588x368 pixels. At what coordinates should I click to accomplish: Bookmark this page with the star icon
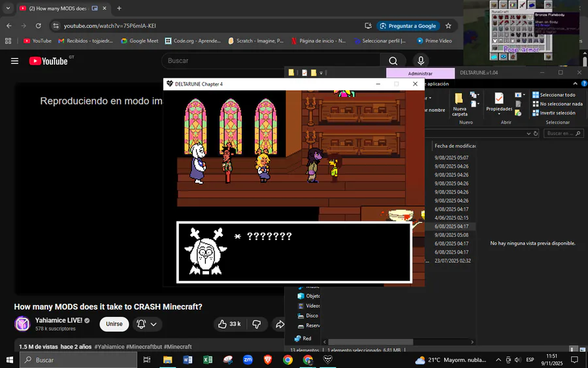point(448,26)
